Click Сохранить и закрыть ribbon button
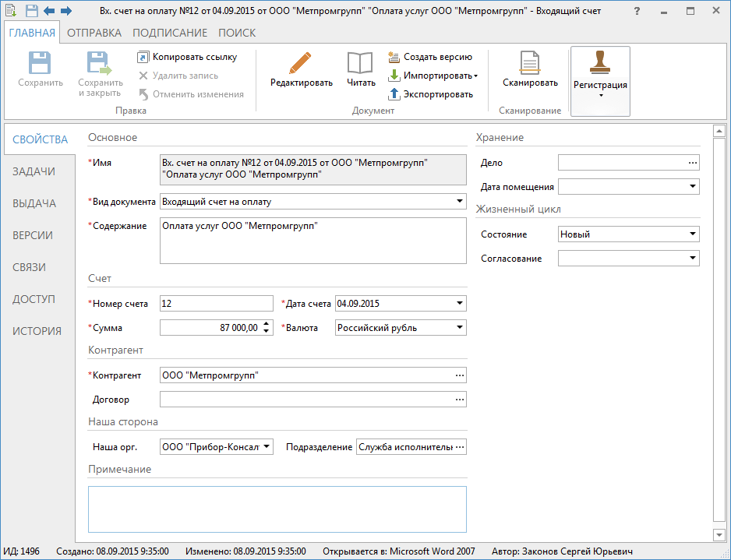731x560 pixels. pos(101,75)
